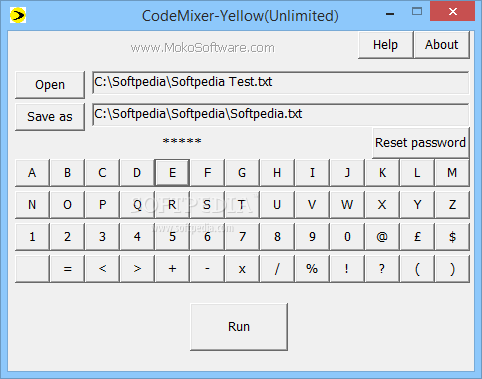Click the J key button
The image size is (482, 379).
tap(347, 173)
